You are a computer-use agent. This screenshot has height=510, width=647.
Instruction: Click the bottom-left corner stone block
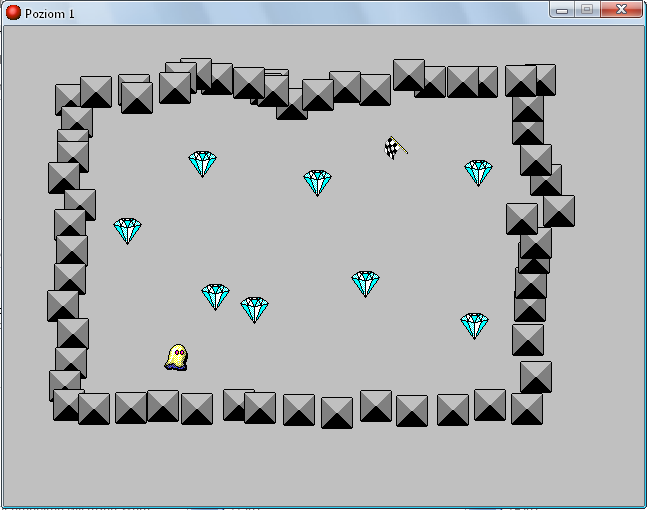pos(68,405)
